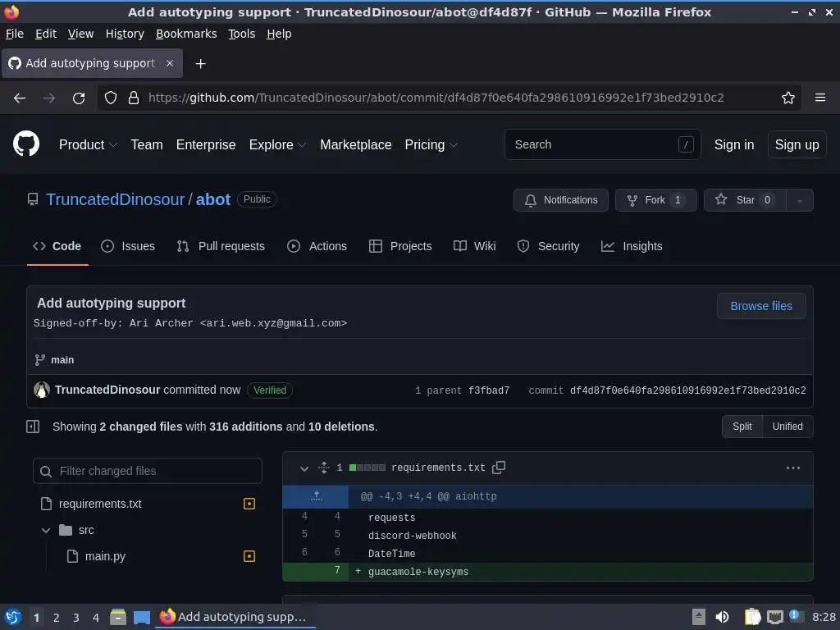Close the Add autotyping support tab
This screenshot has width=840, height=630.
click(x=170, y=63)
